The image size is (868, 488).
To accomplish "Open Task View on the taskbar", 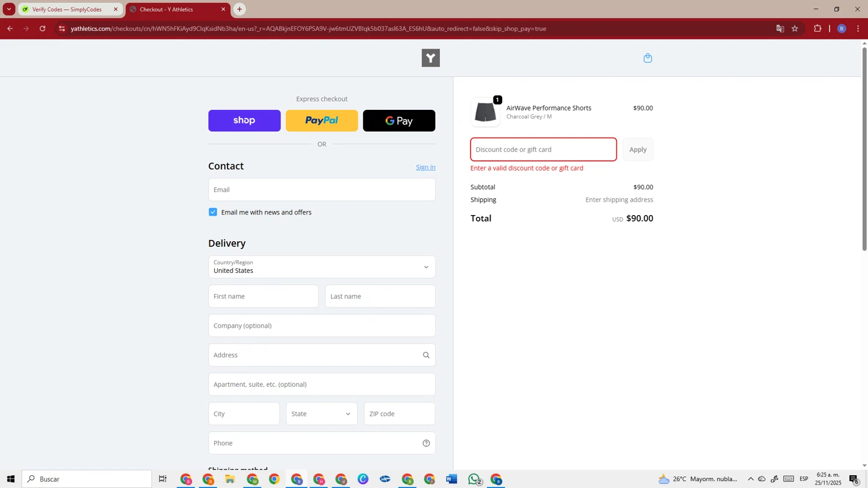I will click(x=163, y=479).
